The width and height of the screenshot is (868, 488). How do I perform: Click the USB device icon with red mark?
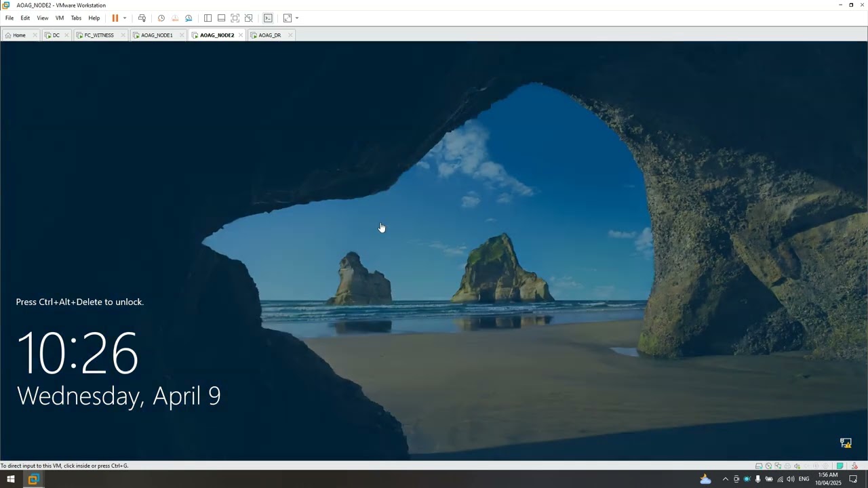854,466
